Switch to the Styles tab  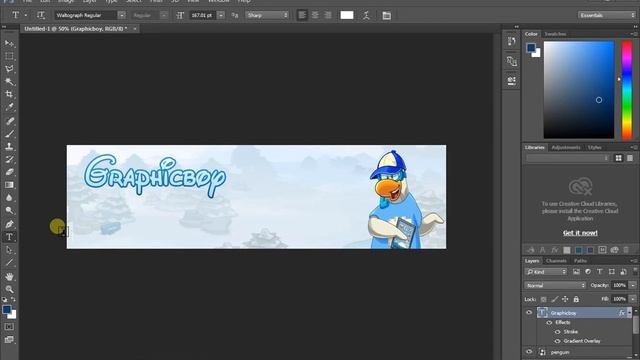pos(594,147)
